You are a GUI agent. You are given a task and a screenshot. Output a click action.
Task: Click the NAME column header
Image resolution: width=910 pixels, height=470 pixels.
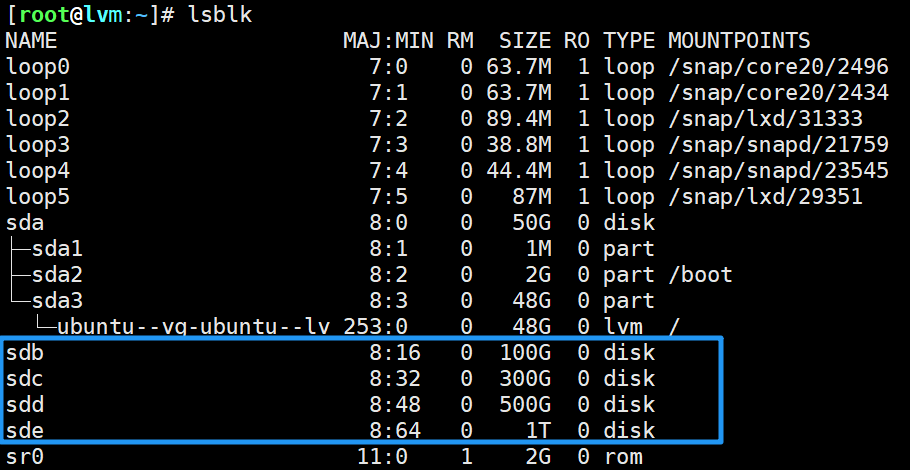click(31, 41)
